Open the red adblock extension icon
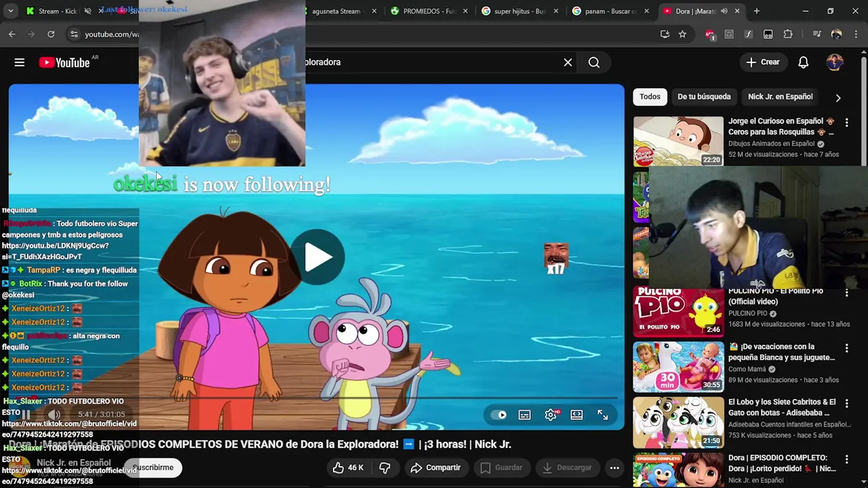 tap(710, 35)
